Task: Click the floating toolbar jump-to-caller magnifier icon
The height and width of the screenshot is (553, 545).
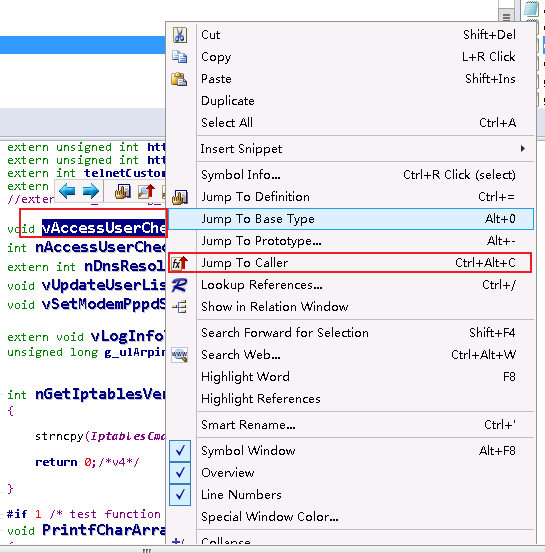Action: tap(146, 191)
